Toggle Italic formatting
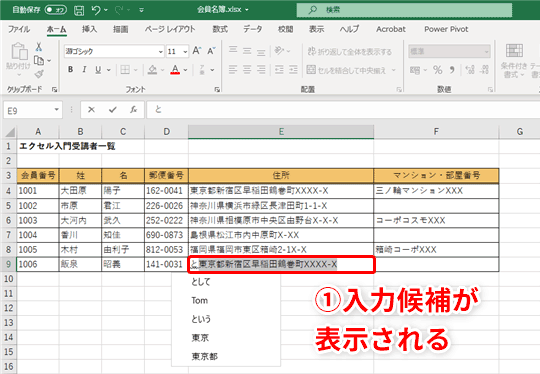The height and width of the screenshot is (374, 540). coord(84,70)
